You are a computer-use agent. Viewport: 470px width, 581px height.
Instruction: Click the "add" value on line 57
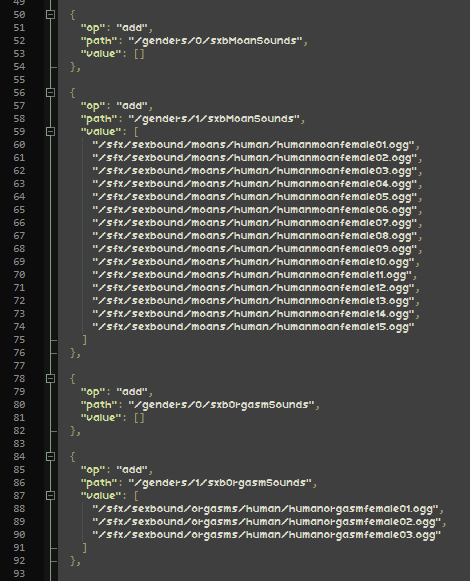click(132, 106)
